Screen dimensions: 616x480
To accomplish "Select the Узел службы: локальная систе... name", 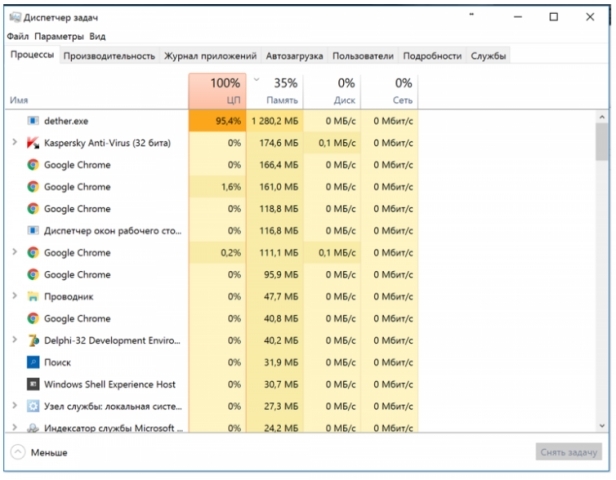I will tap(113, 407).
